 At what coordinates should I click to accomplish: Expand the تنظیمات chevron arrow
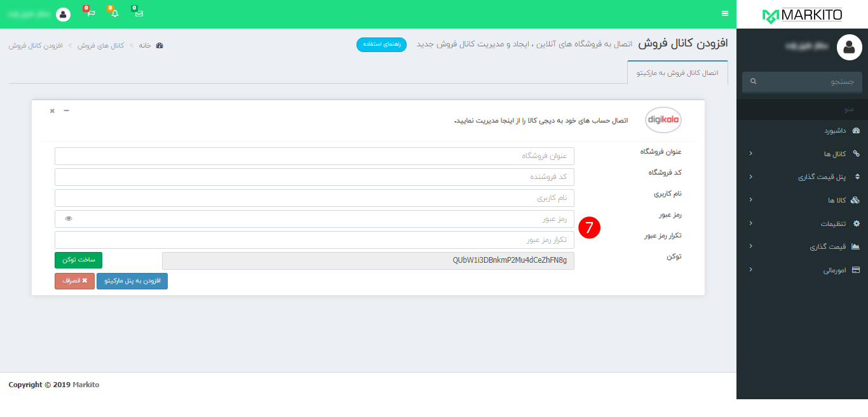coord(750,223)
